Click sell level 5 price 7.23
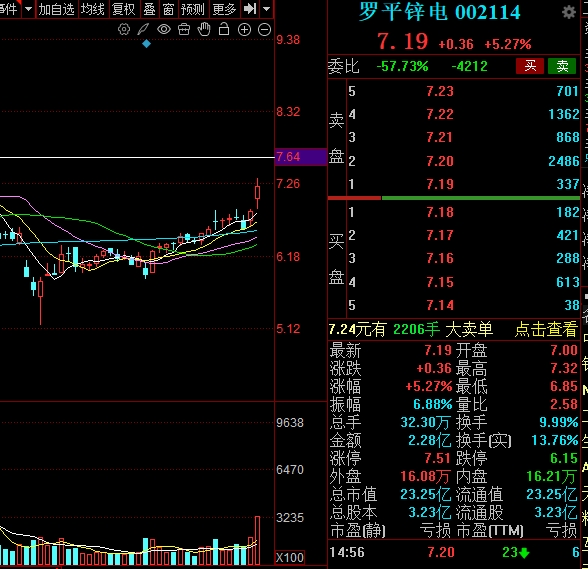588x569 pixels. pyautogui.click(x=440, y=91)
